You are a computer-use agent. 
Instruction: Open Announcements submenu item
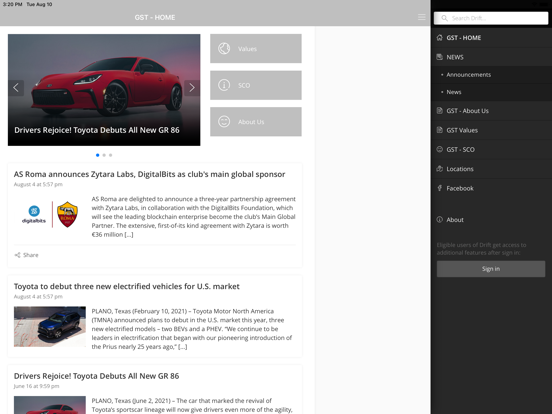[491, 75]
